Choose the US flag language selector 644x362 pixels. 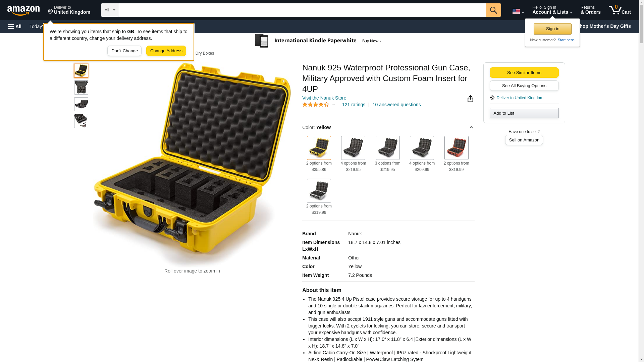pos(518,11)
